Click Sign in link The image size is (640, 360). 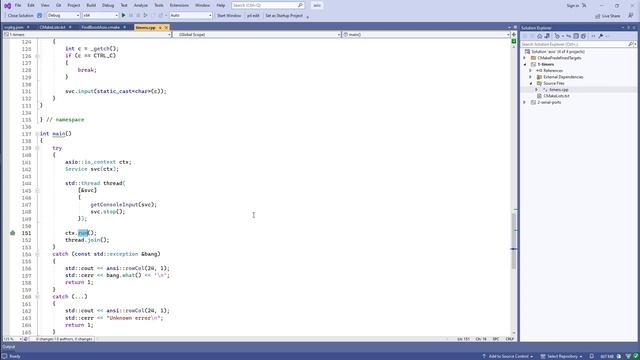pos(573,6)
